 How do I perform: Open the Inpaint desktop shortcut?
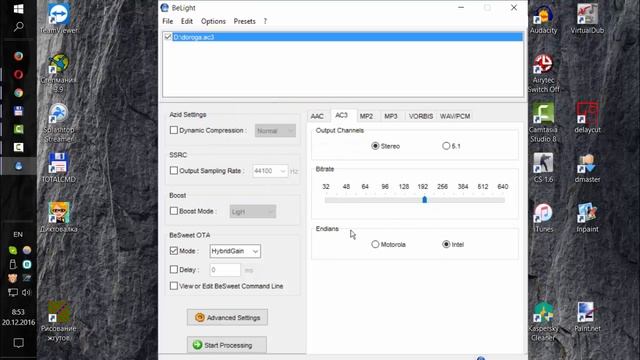(x=587, y=217)
